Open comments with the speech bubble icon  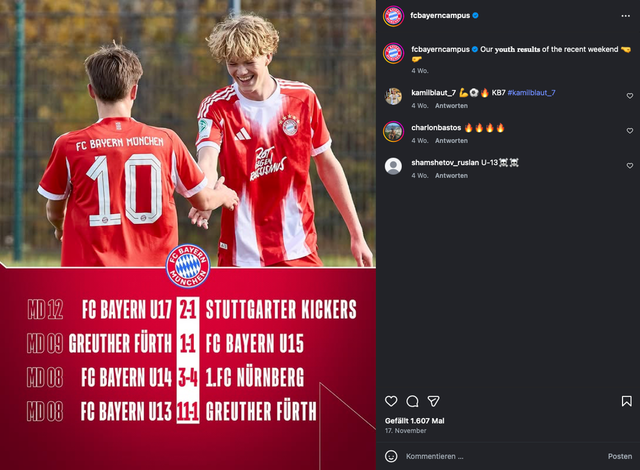pyautogui.click(x=412, y=401)
